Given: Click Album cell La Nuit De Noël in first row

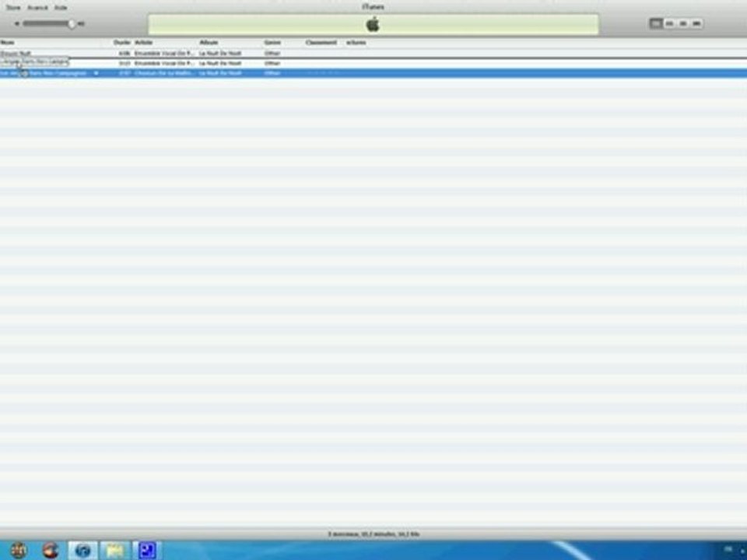Looking at the screenshot, I should pyautogui.click(x=220, y=54).
